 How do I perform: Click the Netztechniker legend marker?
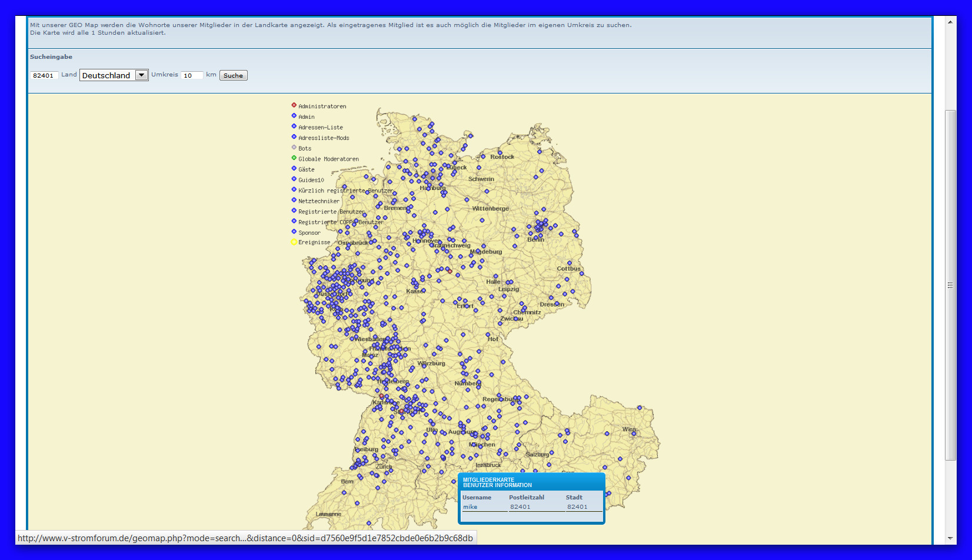tap(294, 201)
